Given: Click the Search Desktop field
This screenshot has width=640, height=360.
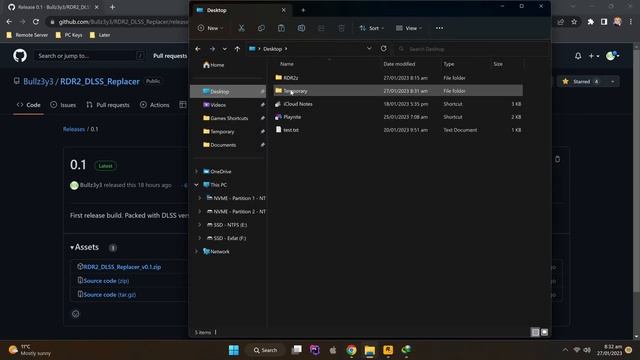Looking at the screenshot, I should click(x=471, y=49).
